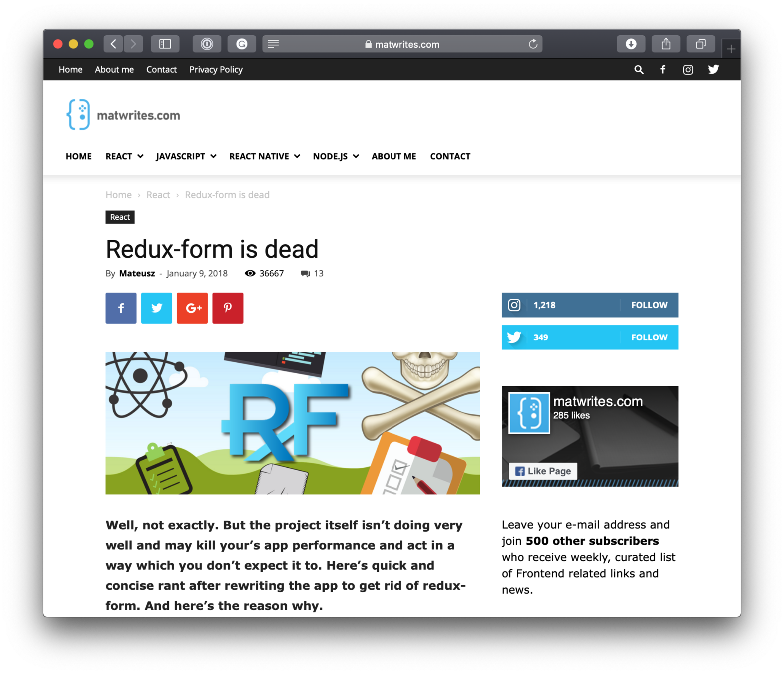
Task: Open the Grammarly extension icon
Action: coord(242,44)
